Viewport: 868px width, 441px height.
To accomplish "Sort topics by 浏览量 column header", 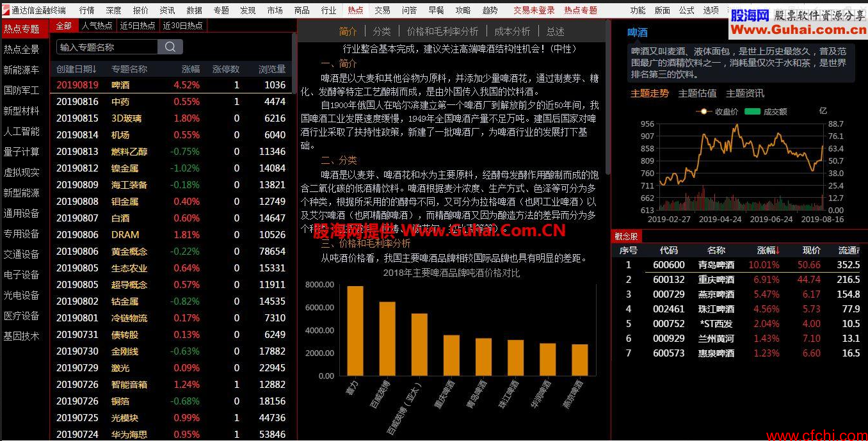I will (x=272, y=69).
